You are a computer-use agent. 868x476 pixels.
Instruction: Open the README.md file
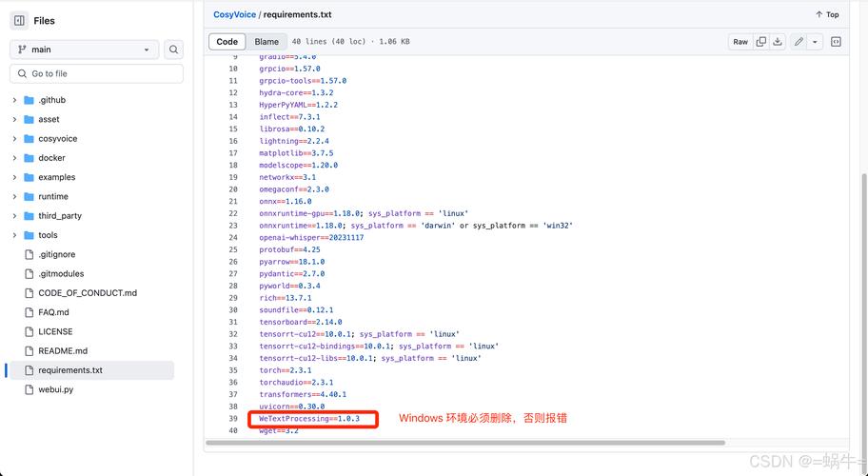click(x=63, y=351)
